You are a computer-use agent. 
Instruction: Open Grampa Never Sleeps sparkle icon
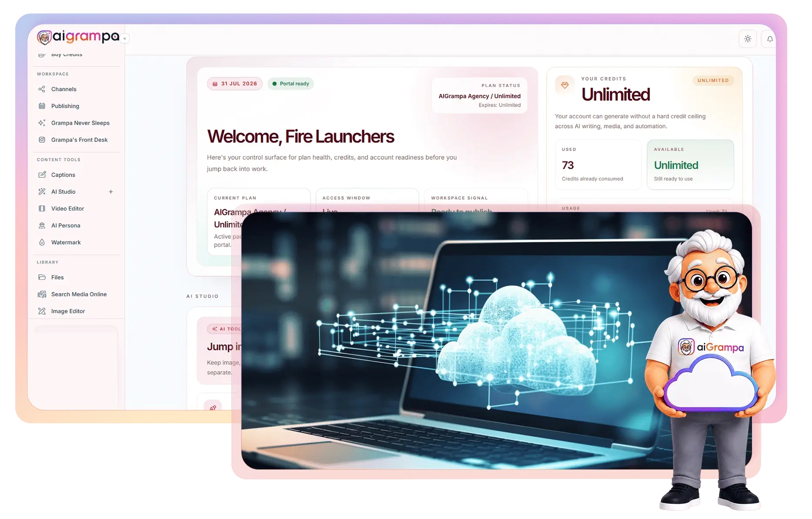42,123
